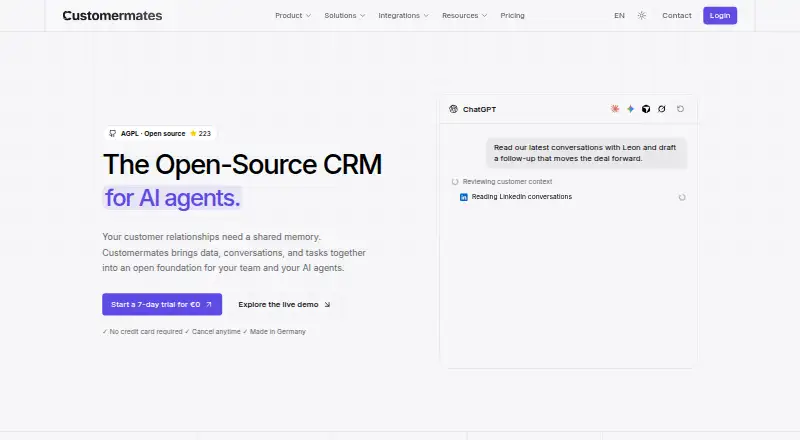This screenshot has width=800, height=440.
Task: Expand the Product dropdown chevron
Action: [308, 16]
